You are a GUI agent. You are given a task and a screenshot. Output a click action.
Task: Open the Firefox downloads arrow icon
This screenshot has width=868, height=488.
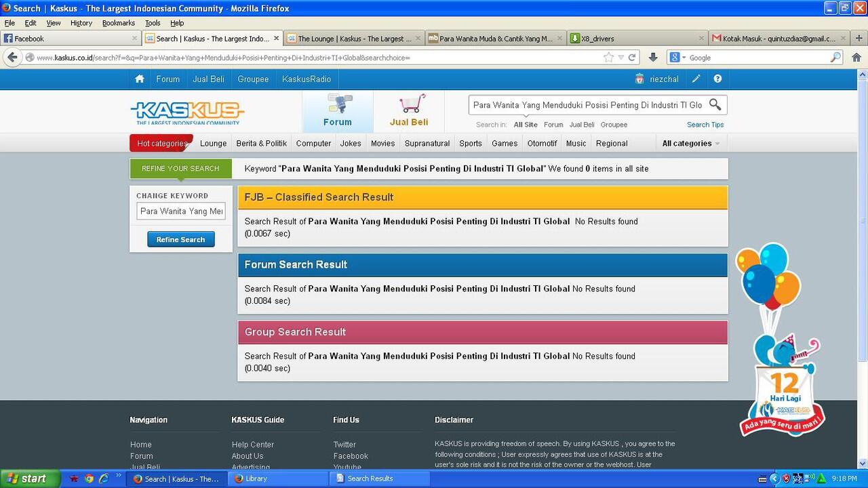[x=652, y=58]
